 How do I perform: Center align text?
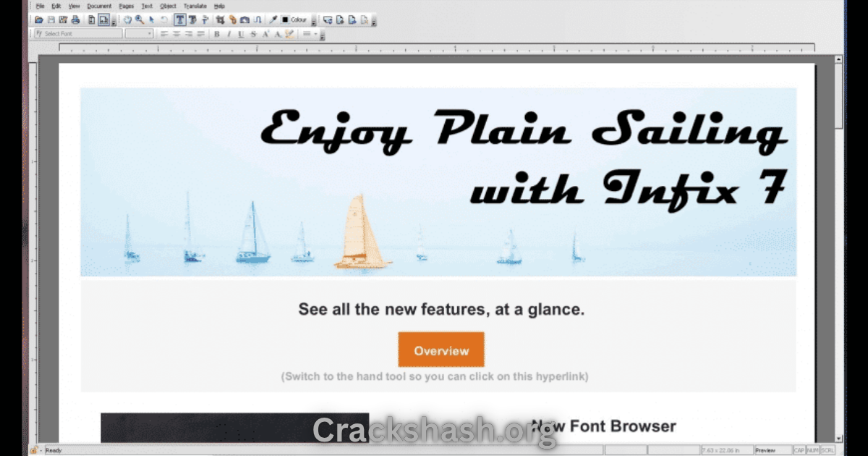[x=176, y=34]
